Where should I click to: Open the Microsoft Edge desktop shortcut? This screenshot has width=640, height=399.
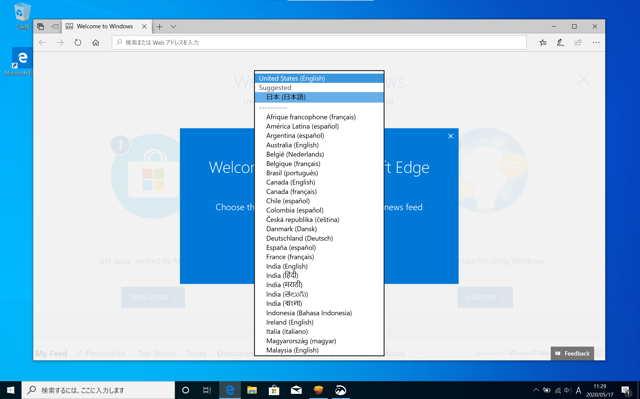point(20,62)
